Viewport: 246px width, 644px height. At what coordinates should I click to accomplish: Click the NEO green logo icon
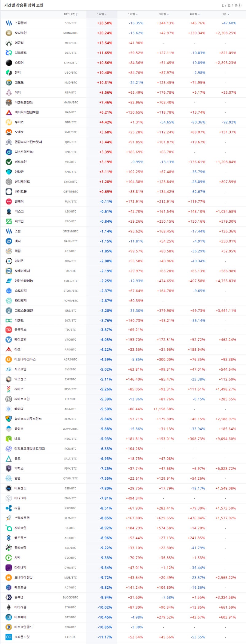tap(9, 439)
